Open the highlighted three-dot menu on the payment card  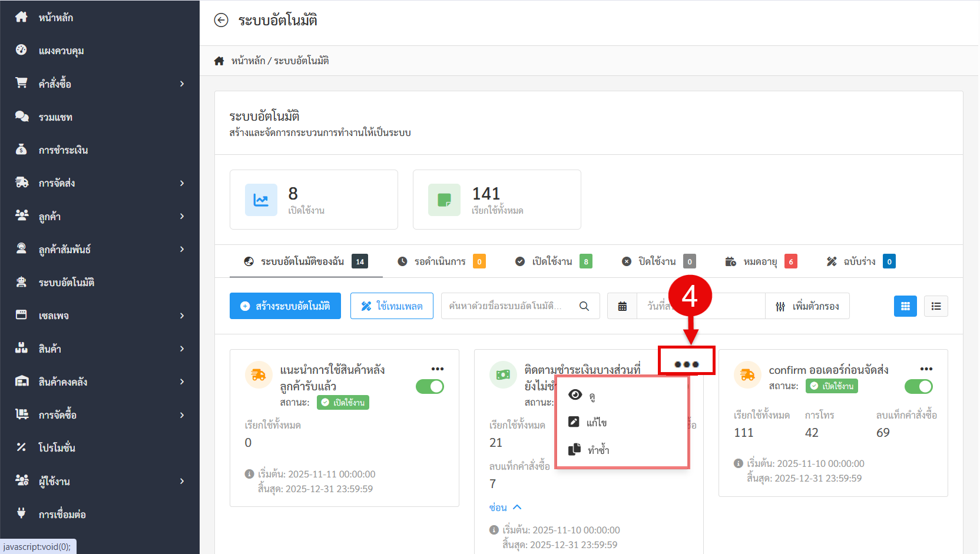coord(686,364)
